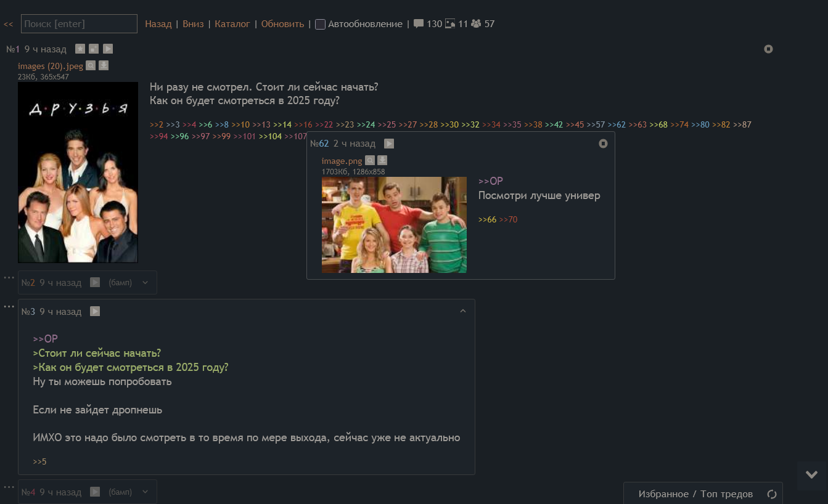This screenshot has height=504, width=828.
Task: Follow reply link >>42 under post №1
Action: (554, 124)
